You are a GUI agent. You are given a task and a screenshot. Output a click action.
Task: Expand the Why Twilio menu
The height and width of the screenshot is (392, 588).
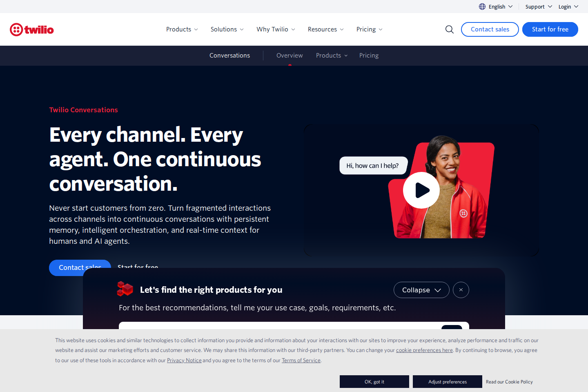click(x=276, y=29)
